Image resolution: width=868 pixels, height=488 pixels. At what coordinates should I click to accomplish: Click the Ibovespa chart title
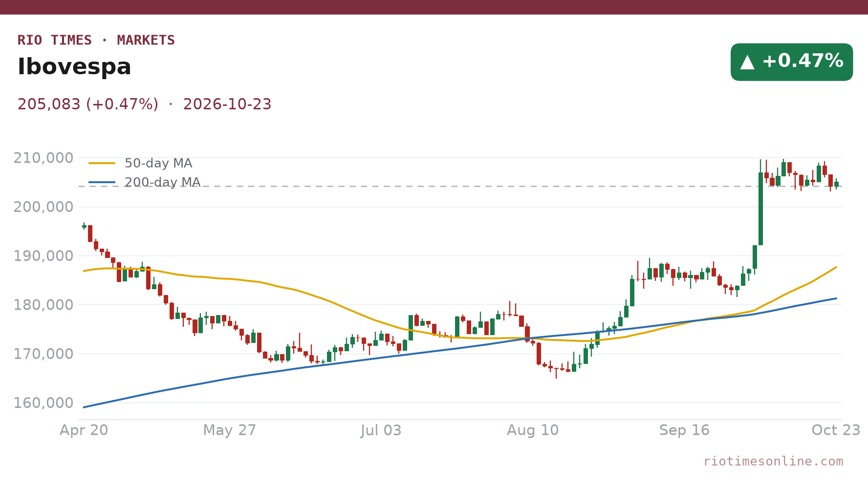click(x=74, y=67)
